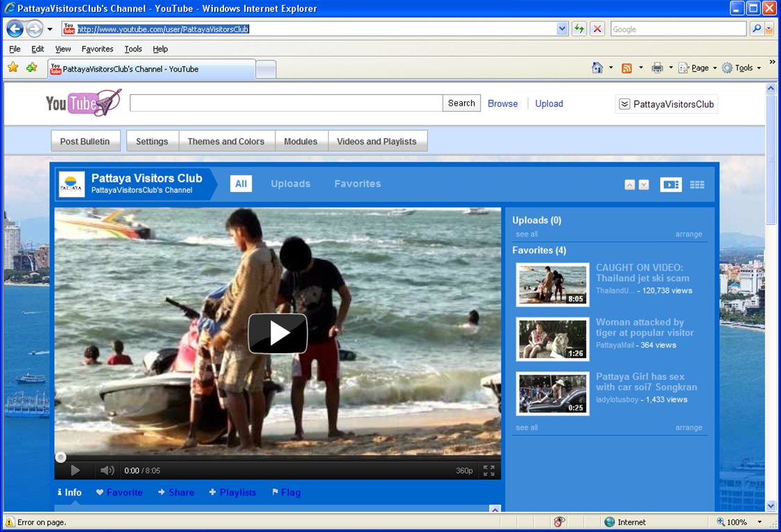Select the Favorites channel tab
The height and width of the screenshot is (532, 781).
coord(358,184)
